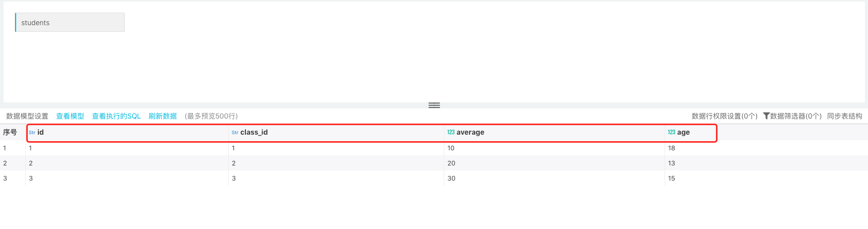The width and height of the screenshot is (868, 229).
Task: Click 刷新数据 to refresh the preview
Action: (163, 116)
